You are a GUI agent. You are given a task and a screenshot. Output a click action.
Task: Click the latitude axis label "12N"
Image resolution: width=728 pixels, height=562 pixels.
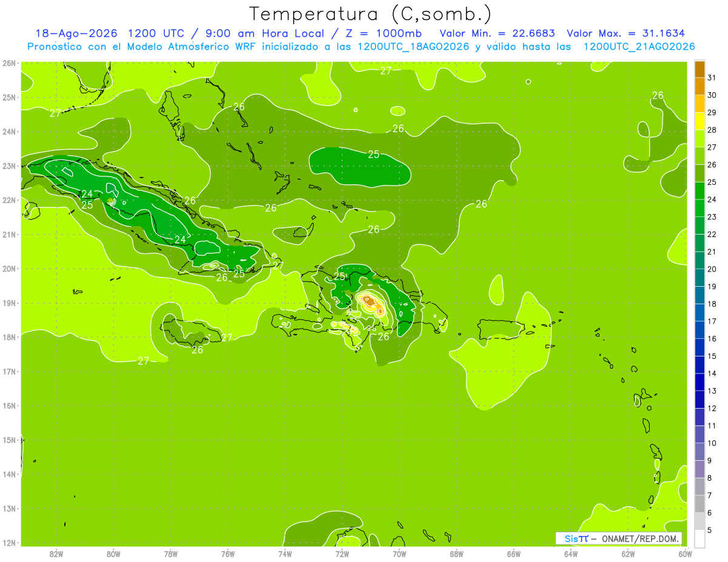(9, 543)
